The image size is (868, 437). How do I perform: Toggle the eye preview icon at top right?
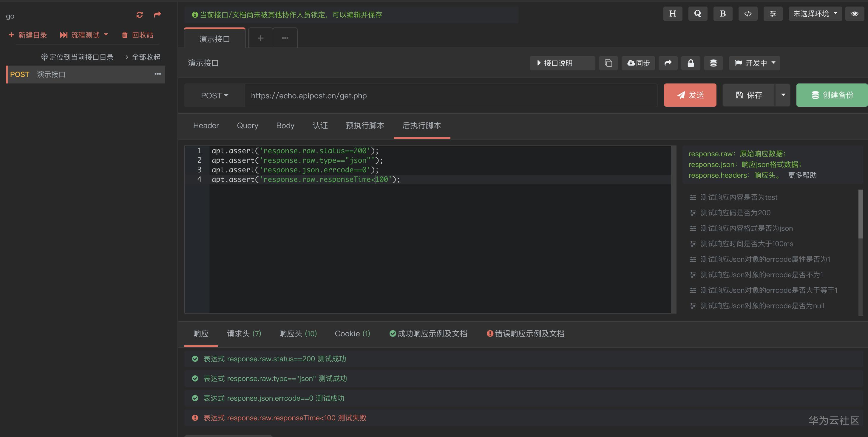(x=855, y=14)
